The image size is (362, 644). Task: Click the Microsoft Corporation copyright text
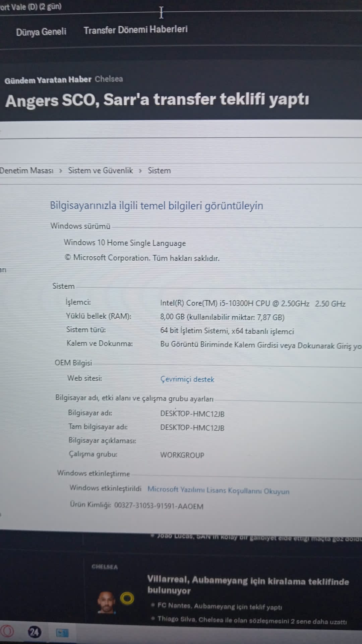[142, 258]
